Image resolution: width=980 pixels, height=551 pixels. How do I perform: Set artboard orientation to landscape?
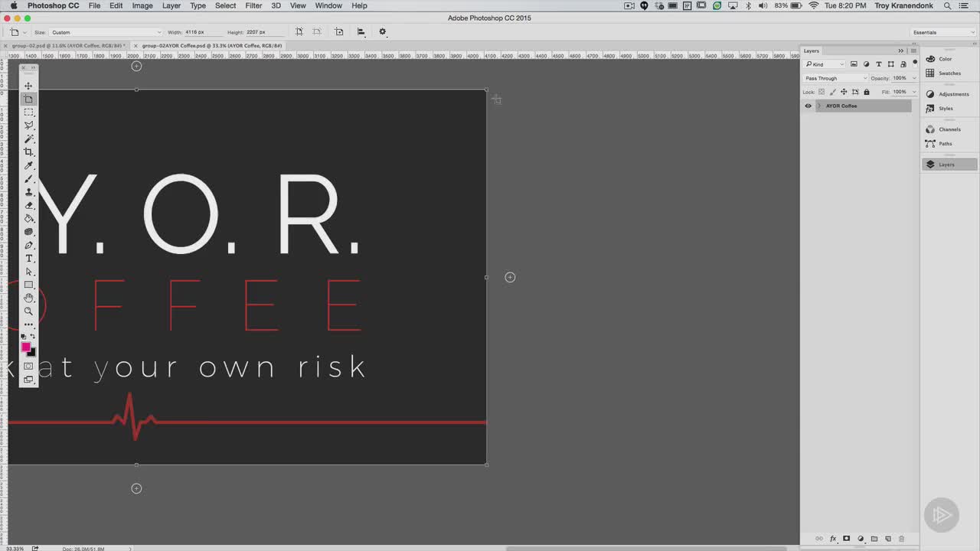(316, 32)
